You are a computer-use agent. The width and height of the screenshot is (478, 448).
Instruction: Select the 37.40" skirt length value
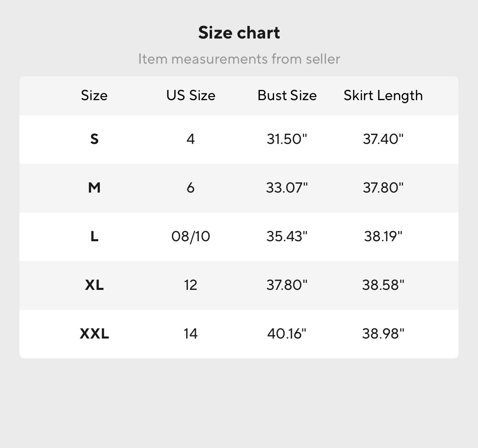[383, 139]
